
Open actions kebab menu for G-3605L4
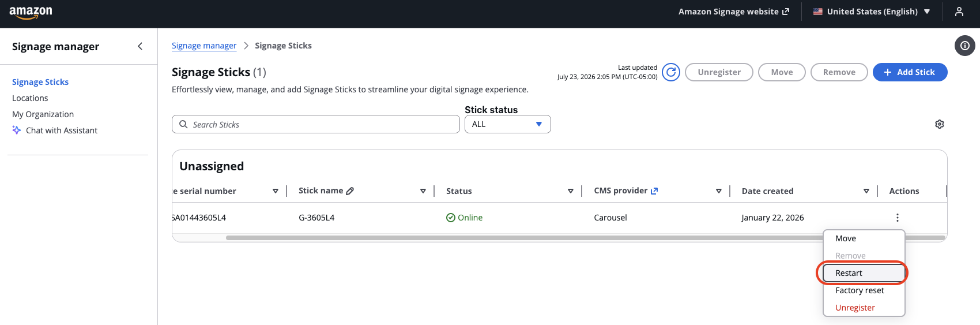pos(897,218)
